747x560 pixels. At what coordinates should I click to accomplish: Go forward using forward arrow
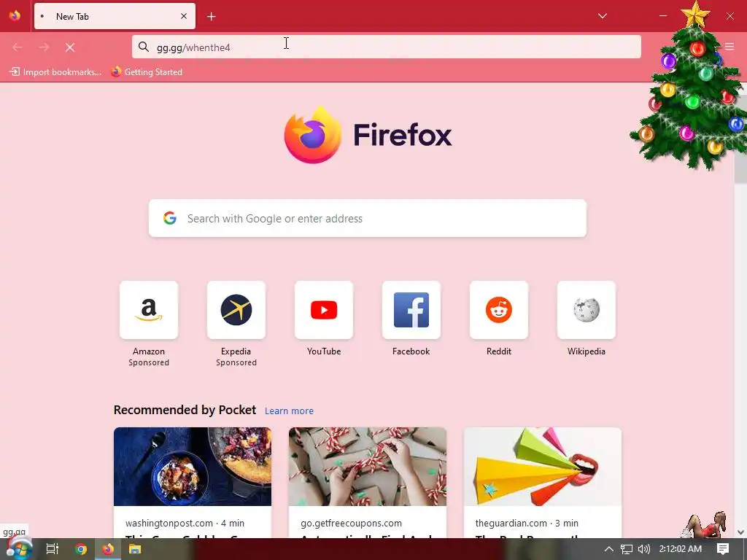(44, 47)
